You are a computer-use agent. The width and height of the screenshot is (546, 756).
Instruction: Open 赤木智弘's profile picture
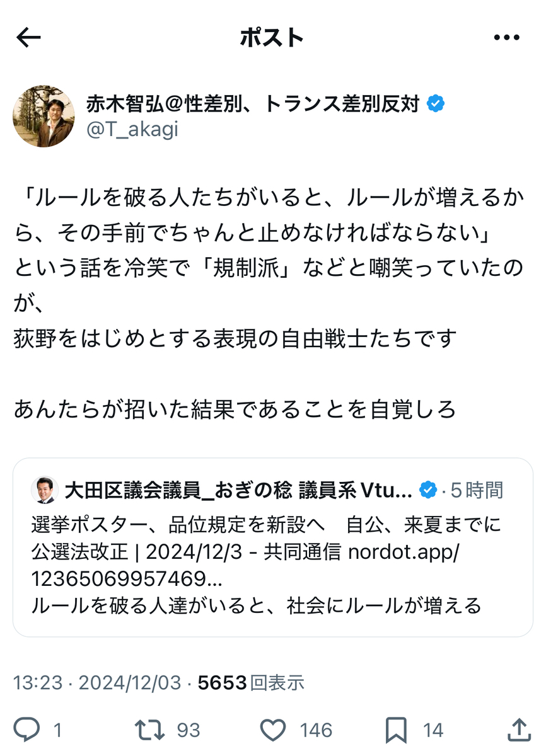click(44, 117)
